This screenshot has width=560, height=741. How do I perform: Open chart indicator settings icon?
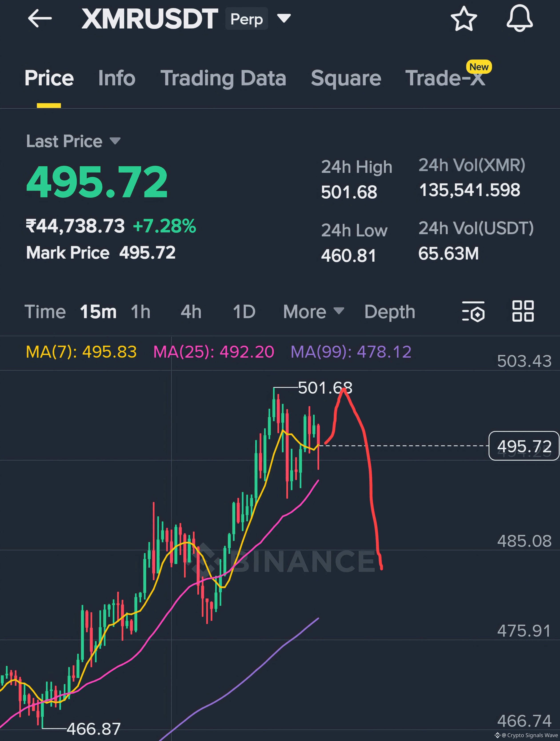pos(473,312)
